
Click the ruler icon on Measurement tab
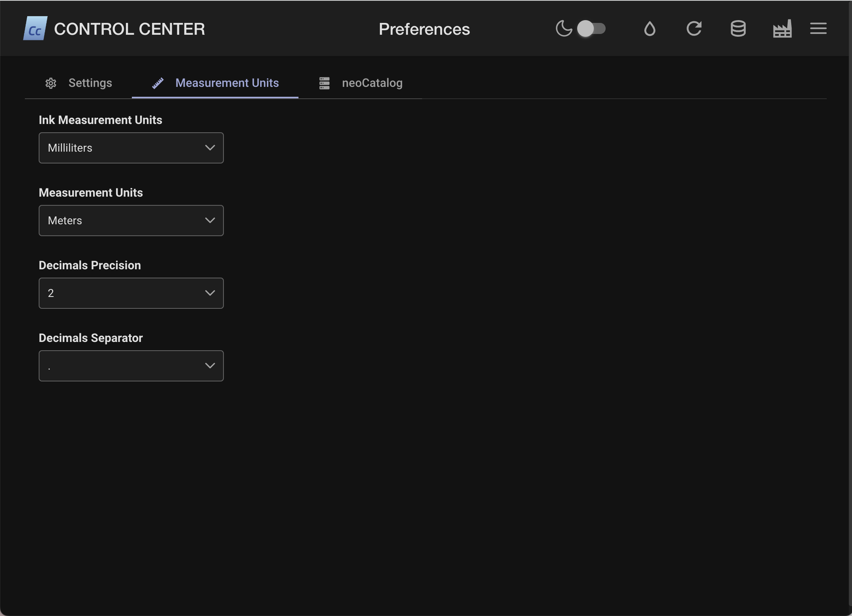(158, 83)
